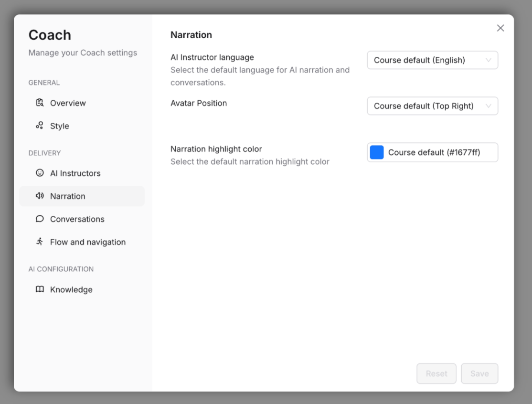Select the Style nodes icon in sidebar
The width and height of the screenshot is (532, 404).
tap(40, 126)
